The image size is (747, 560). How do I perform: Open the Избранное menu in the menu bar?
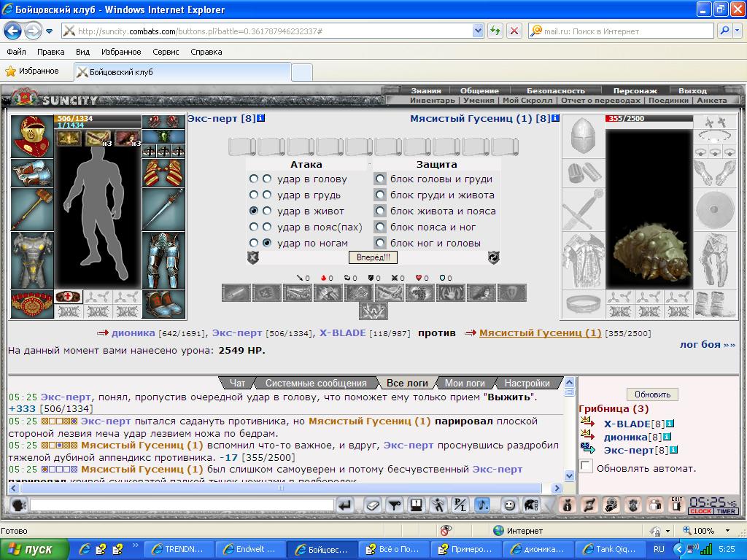(x=121, y=52)
